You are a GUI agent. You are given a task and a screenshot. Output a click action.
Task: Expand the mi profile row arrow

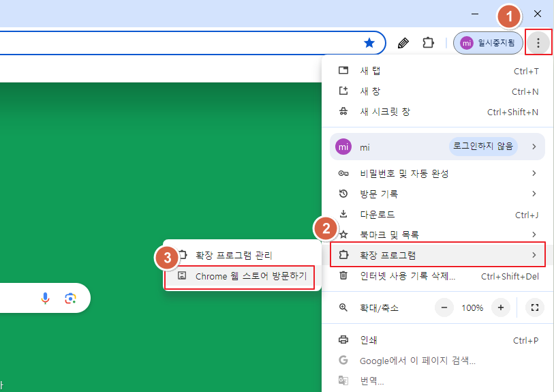click(x=534, y=147)
